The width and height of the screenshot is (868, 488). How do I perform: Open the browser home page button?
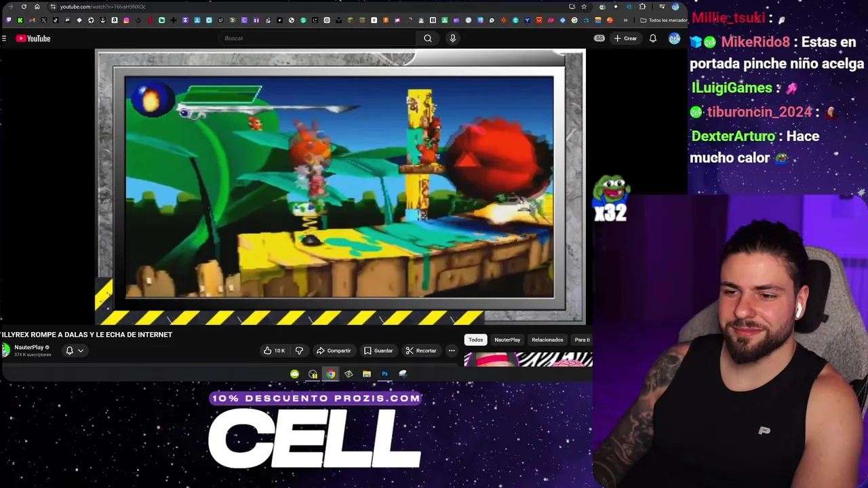tap(37, 7)
